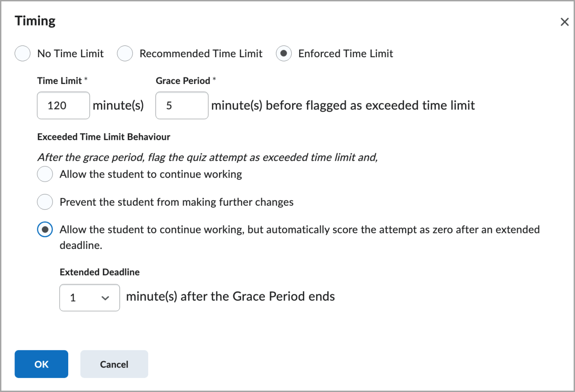
Task: Click the Timing dialog title
Action: click(x=35, y=21)
